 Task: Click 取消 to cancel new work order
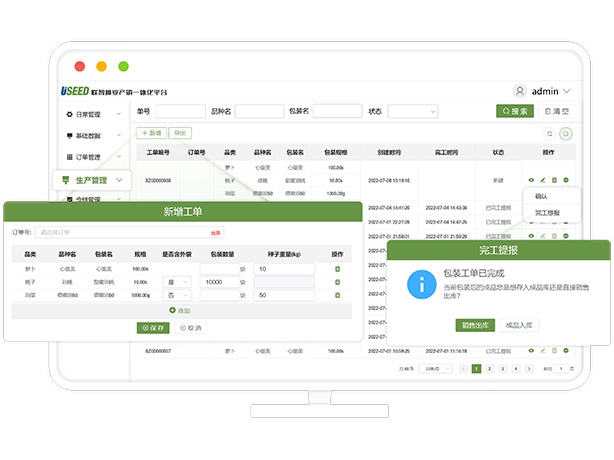point(190,327)
